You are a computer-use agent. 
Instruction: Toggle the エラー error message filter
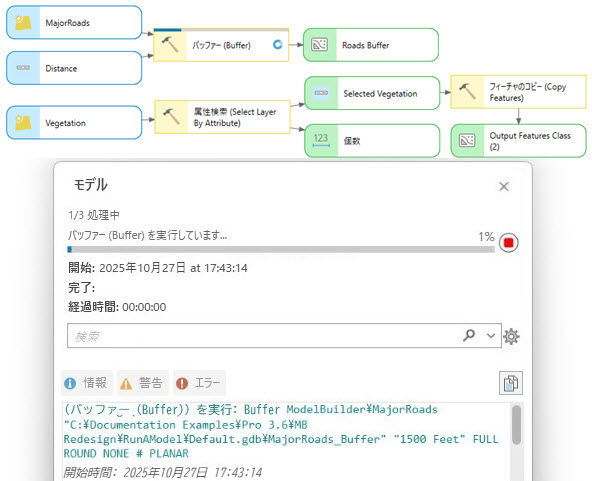199,383
